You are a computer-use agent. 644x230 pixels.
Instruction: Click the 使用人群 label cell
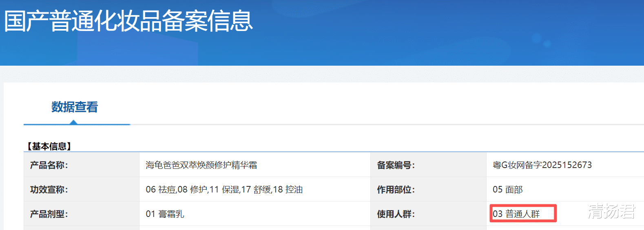coord(428,214)
